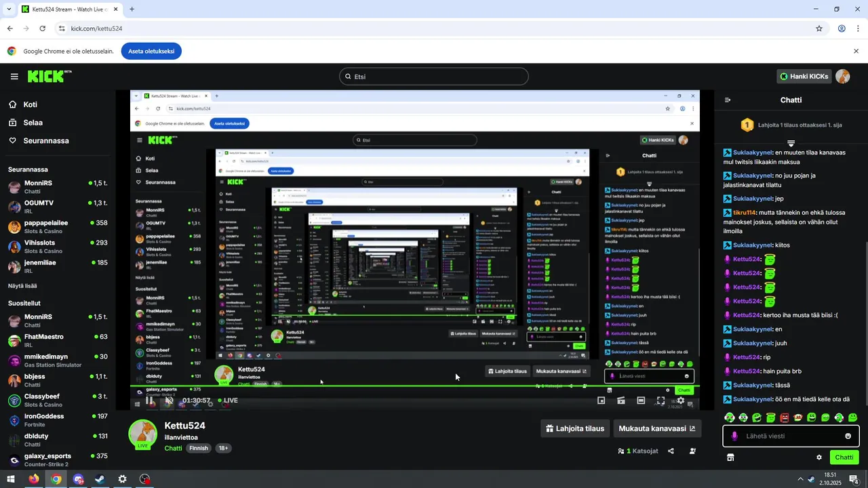Click the 18+ tag
The width and height of the screenshot is (868, 488).
[223, 449]
